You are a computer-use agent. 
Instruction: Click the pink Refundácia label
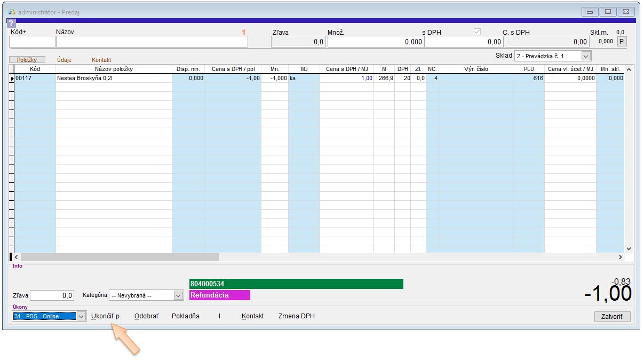[219, 295]
